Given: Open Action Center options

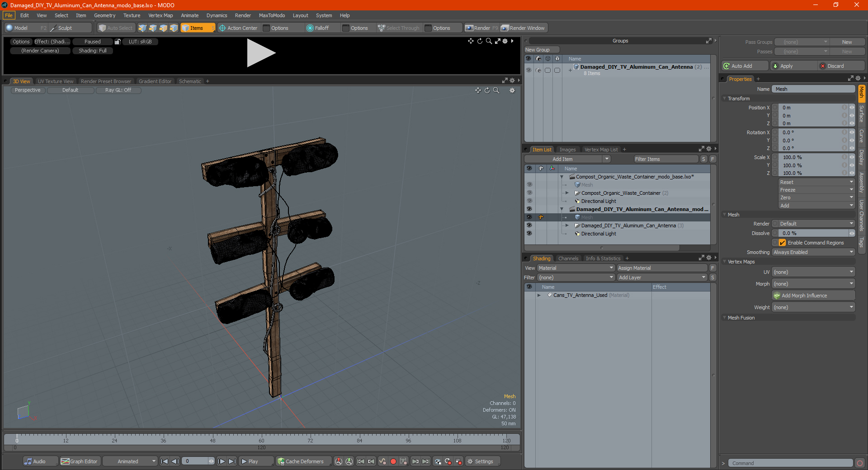Looking at the screenshot, I should (238, 28).
